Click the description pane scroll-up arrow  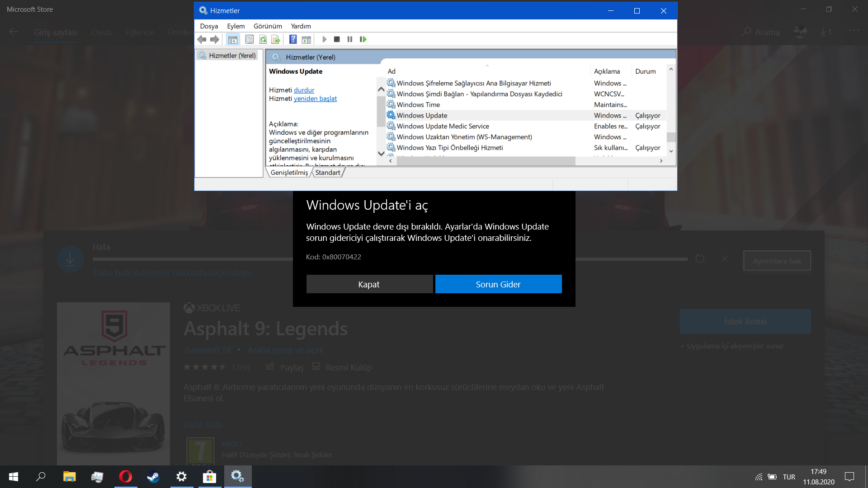[x=381, y=89]
